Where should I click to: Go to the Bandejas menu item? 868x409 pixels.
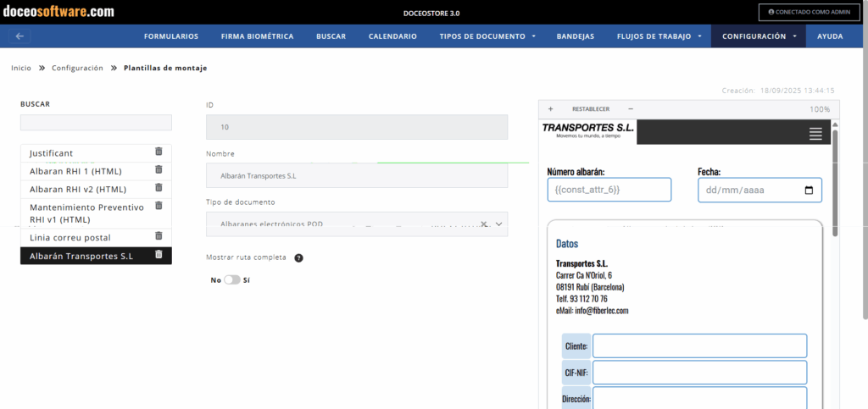(x=575, y=36)
